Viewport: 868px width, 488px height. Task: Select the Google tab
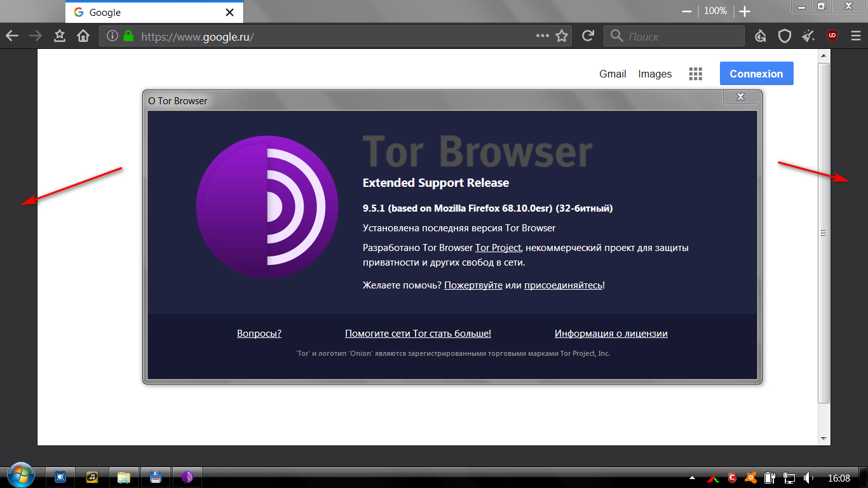(x=154, y=12)
